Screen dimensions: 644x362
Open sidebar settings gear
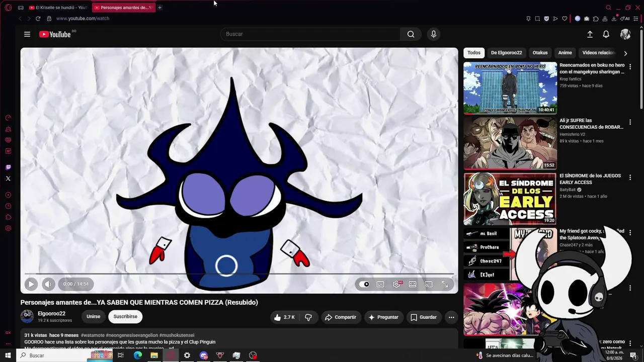[8, 228]
